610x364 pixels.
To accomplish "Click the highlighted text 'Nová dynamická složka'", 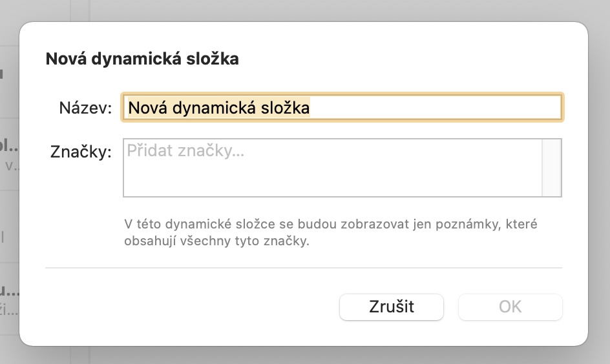I will (x=218, y=107).
